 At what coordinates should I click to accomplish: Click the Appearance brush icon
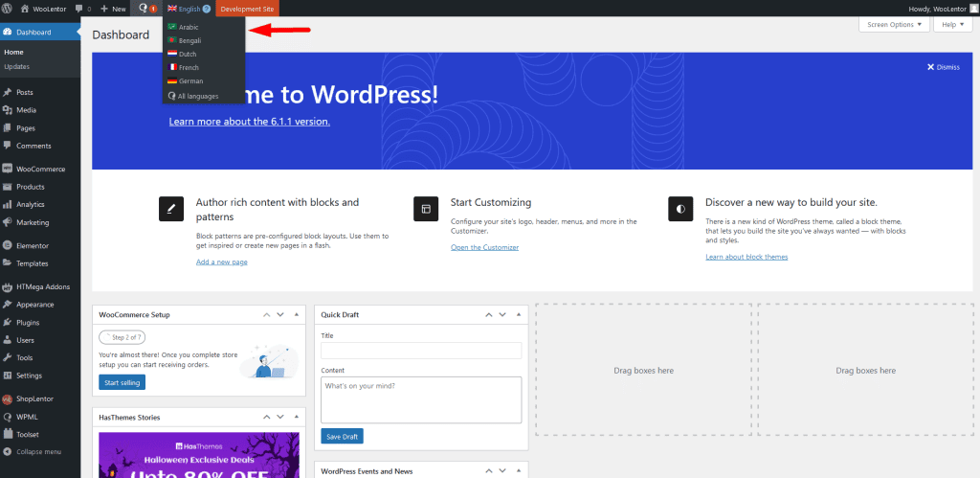click(8, 305)
